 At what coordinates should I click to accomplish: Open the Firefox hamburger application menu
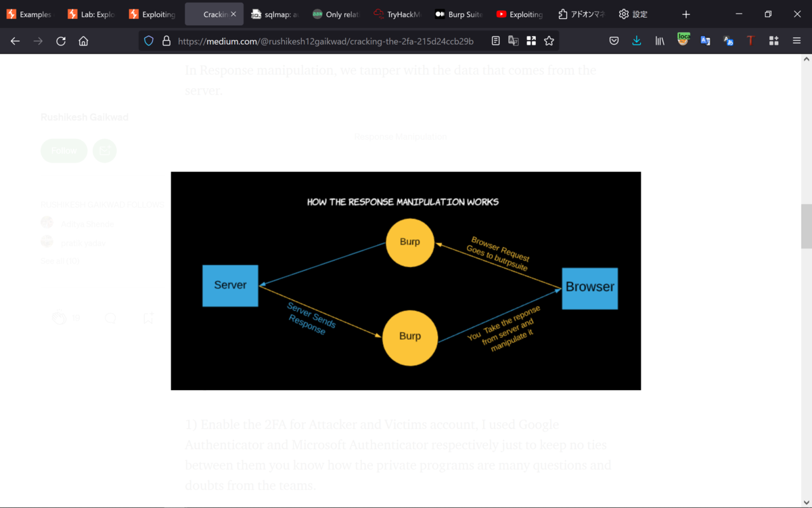coord(796,41)
